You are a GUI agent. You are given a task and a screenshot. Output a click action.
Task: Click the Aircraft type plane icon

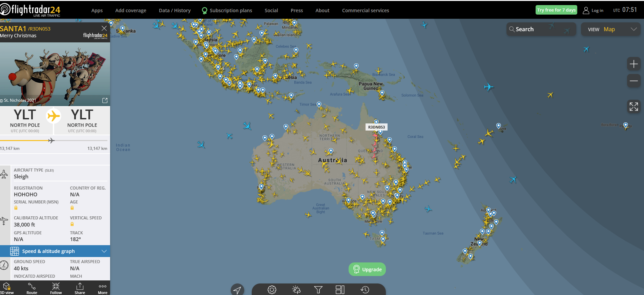pyautogui.click(x=4, y=174)
